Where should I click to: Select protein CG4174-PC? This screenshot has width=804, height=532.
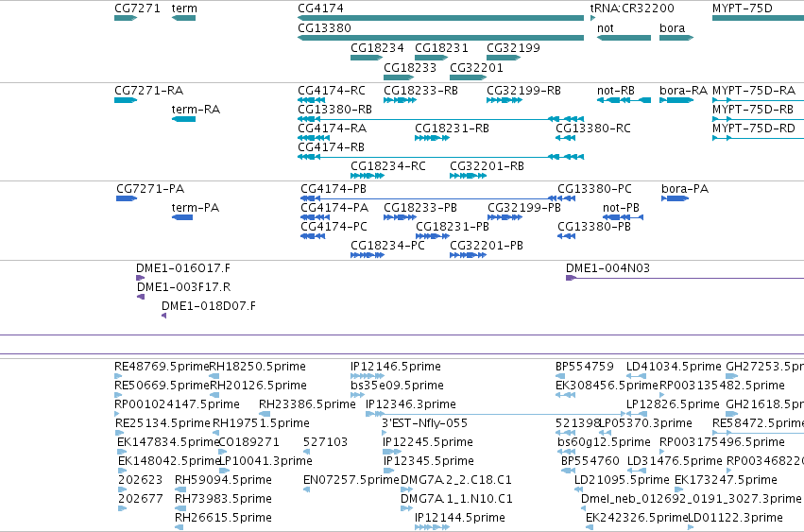[x=313, y=236]
